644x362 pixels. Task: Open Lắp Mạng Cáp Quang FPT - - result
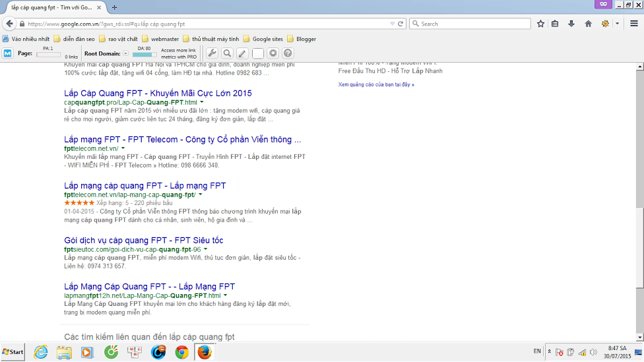point(149,286)
